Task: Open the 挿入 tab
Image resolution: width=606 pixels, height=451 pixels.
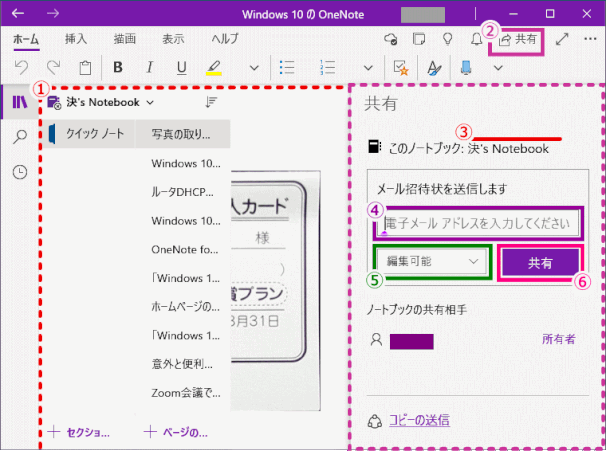Action: pyautogui.click(x=76, y=39)
